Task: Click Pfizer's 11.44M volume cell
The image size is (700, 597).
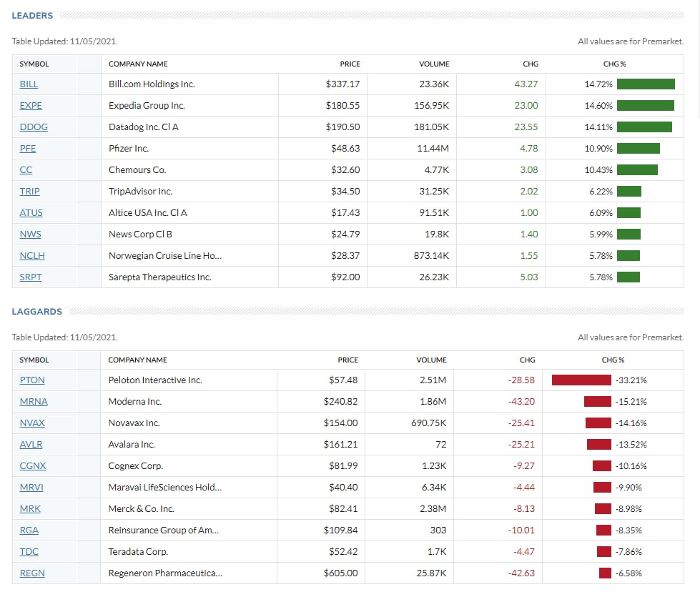Action: [433, 148]
